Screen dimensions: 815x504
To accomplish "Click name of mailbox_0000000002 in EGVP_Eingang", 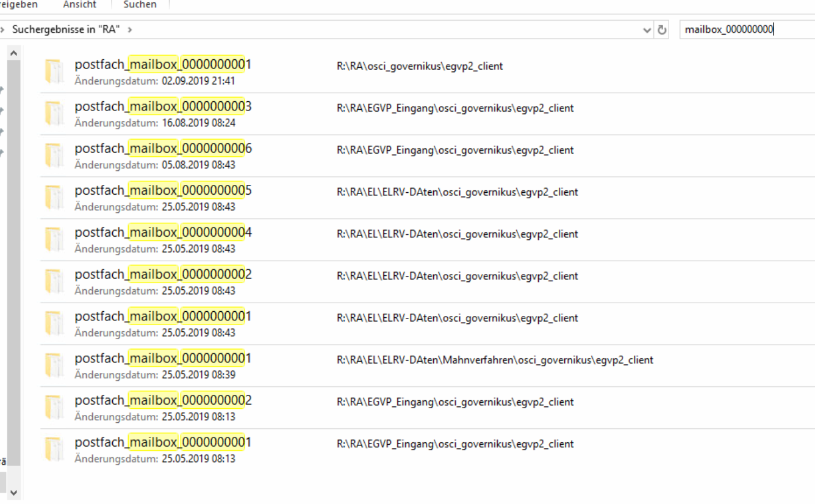I will (x=163, y=400).
